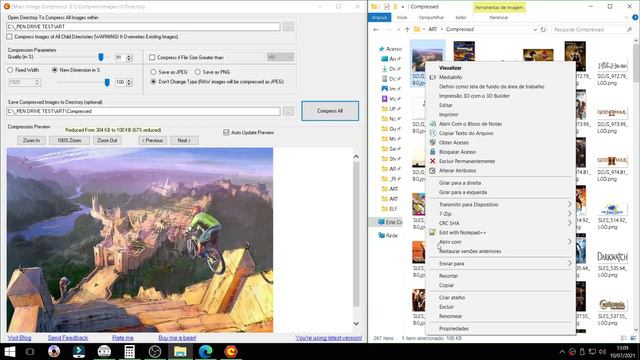The height and width of the screenshot is (360, 640).
Task: Open the Arquivo tab in Explorer
Action: click(x=379, y=18)
